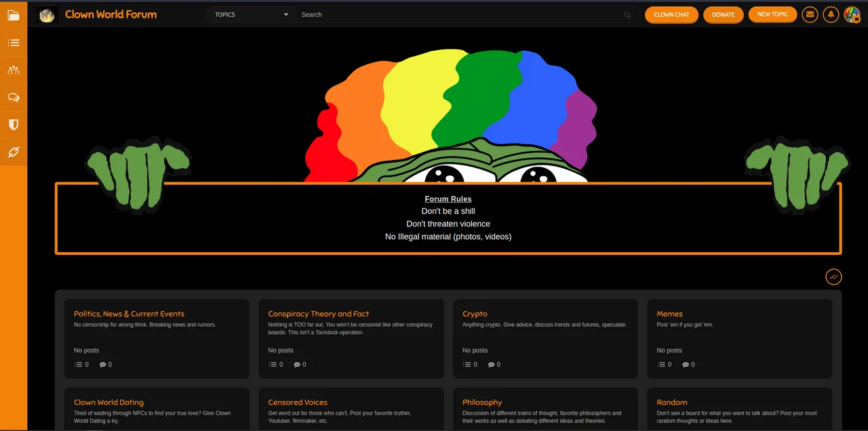Click the Clown Chat button
This screenshot has height=431, width=868.
click(671, 14)
